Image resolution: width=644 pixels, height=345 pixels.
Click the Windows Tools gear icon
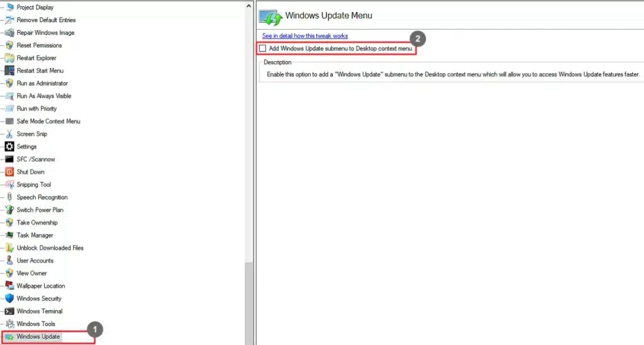9,324
